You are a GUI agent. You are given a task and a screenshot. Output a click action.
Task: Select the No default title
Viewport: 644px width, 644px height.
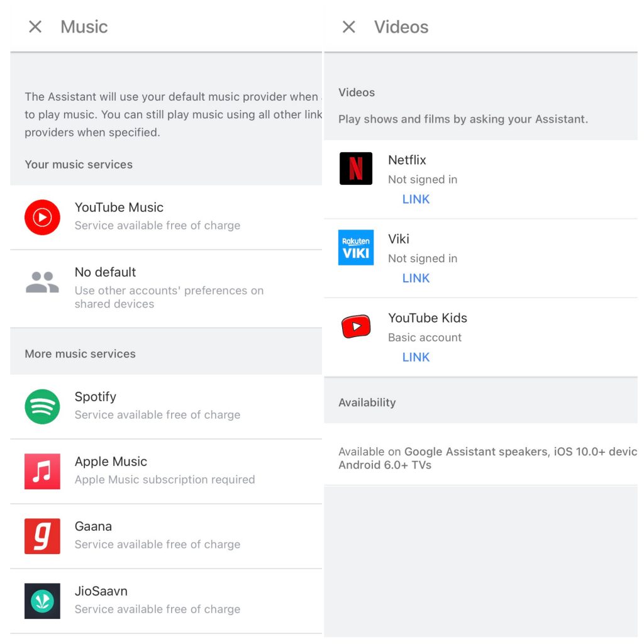click(105, 272)
